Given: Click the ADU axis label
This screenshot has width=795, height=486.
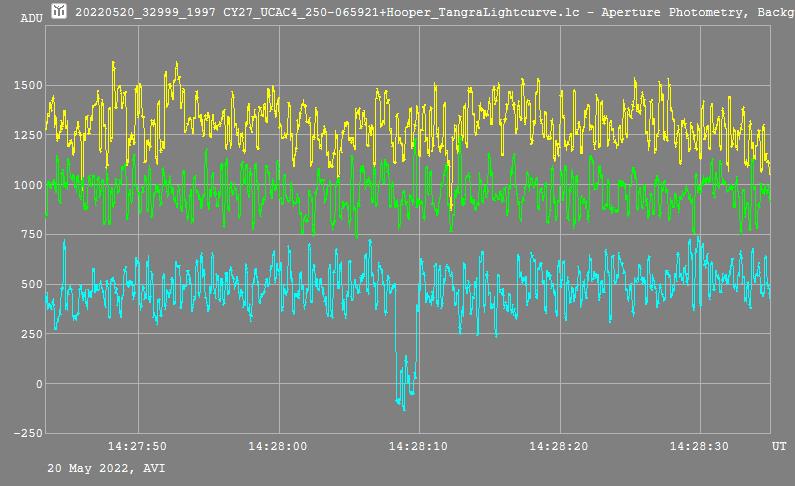Looking at the screenshot, I should click(31, 18).
